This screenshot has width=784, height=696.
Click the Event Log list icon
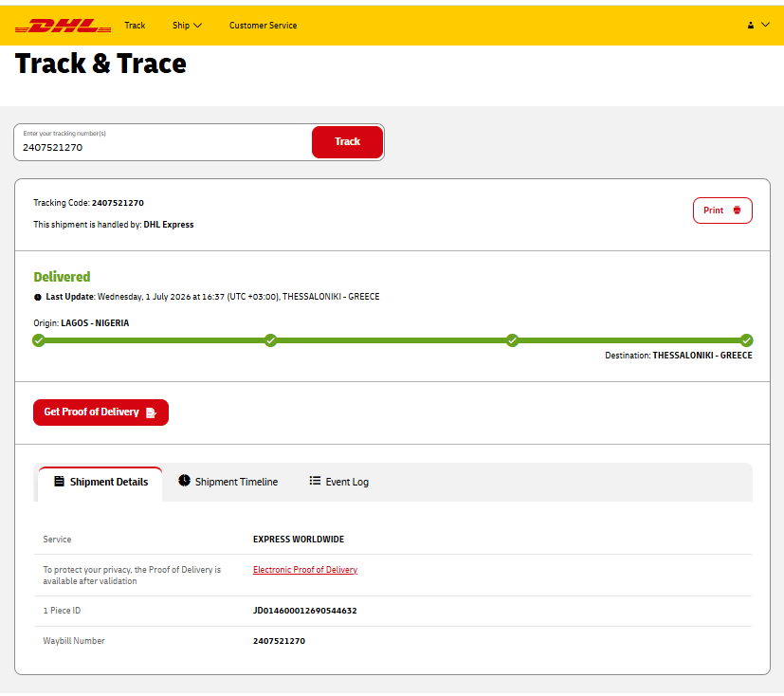(x=315, y=481)
